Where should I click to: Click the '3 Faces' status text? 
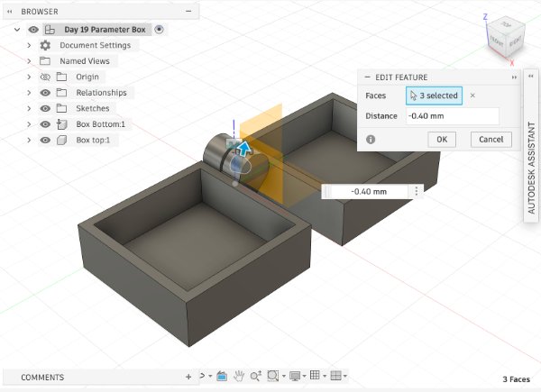click(x=516, y=379)
